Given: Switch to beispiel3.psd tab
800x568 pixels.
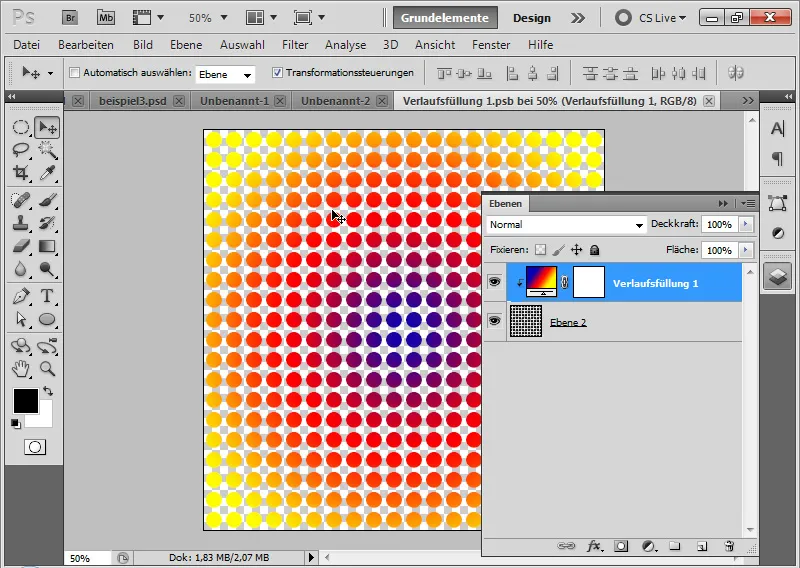Looking at the screenshot, I should (x=133, y=101).
